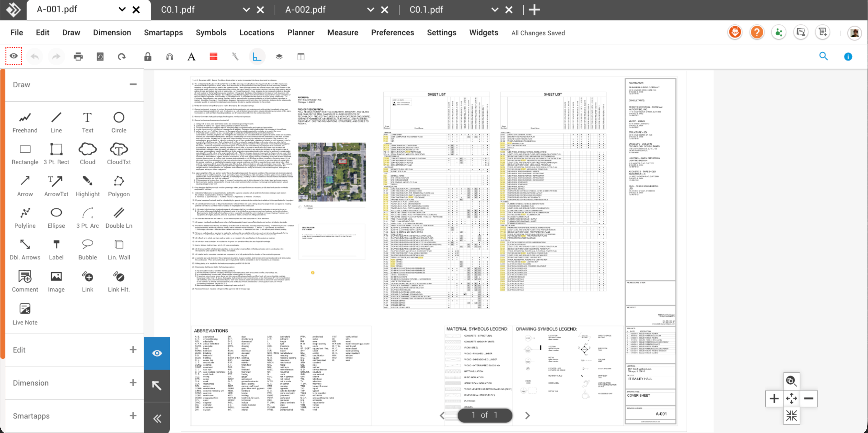Expand the Smartapps panel section
The height and width of the screenshot is (433, 868).
133,416
